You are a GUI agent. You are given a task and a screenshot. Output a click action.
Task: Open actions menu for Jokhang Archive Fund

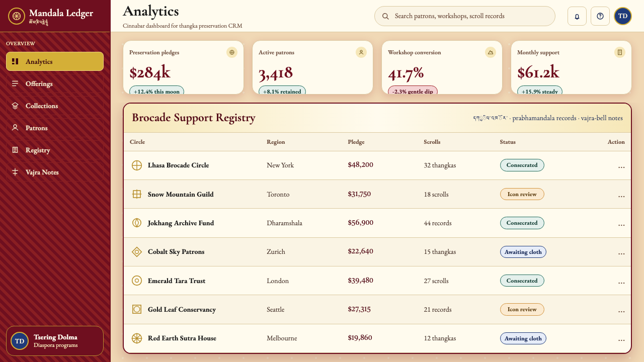[621, 224]
